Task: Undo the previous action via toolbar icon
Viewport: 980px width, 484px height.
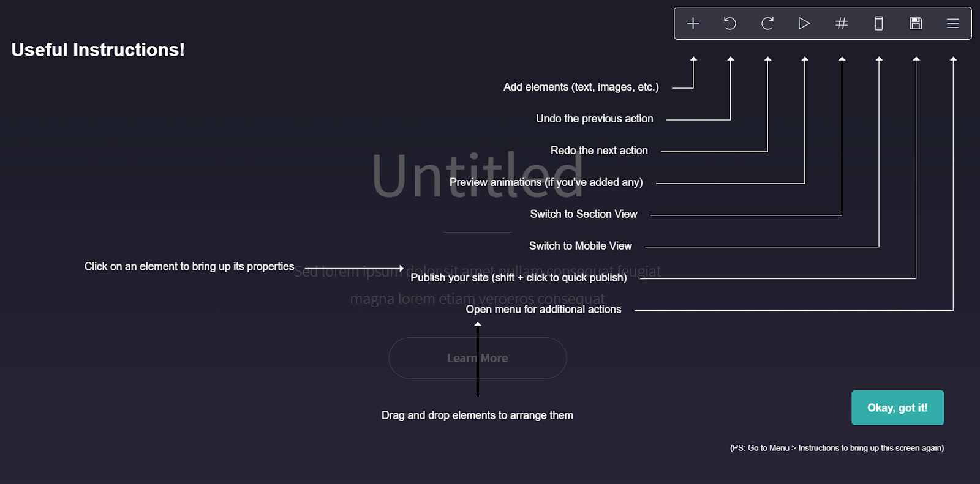Action: pyautogui.click(x=730, y=23)
